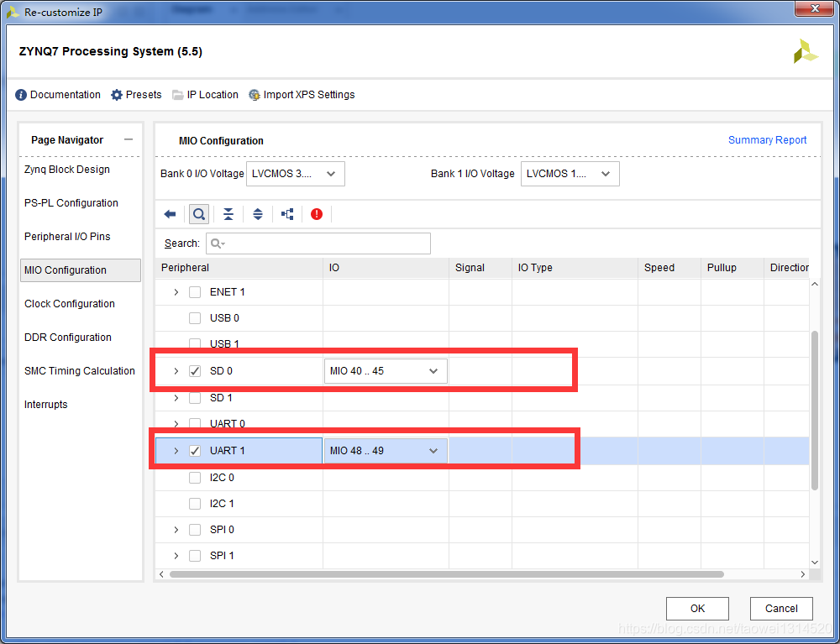Screen dimensions: 840x644
Task: Go to Zynq Block Design page
Action: tap(67, 170)
